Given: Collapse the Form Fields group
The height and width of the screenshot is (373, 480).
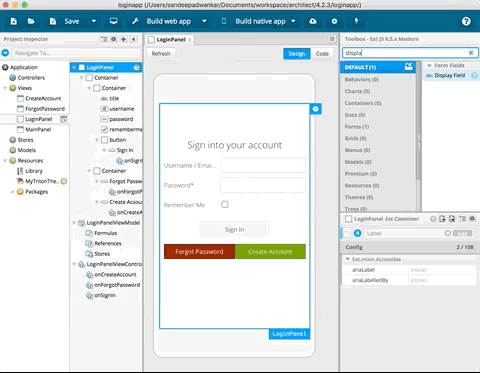Looking at the screenshot, I should coord(430,65).
